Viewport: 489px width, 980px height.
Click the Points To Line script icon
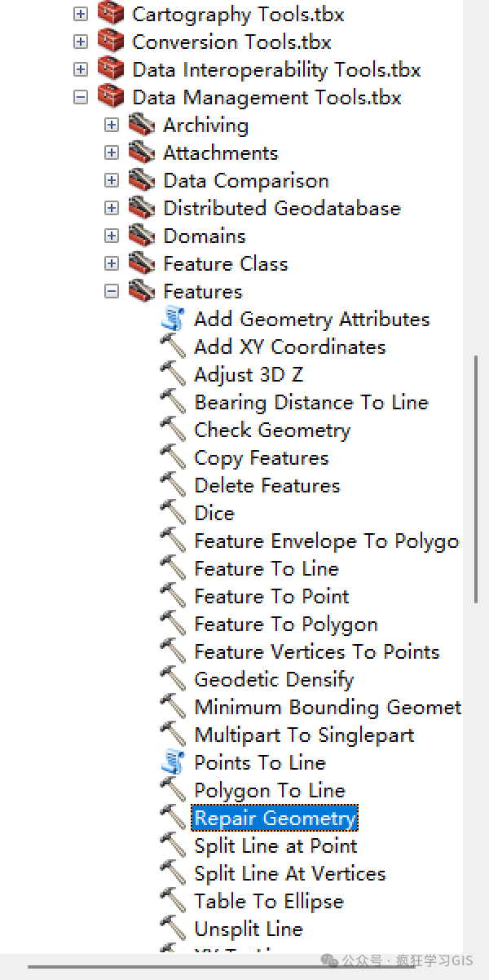(x=173, y=762)
